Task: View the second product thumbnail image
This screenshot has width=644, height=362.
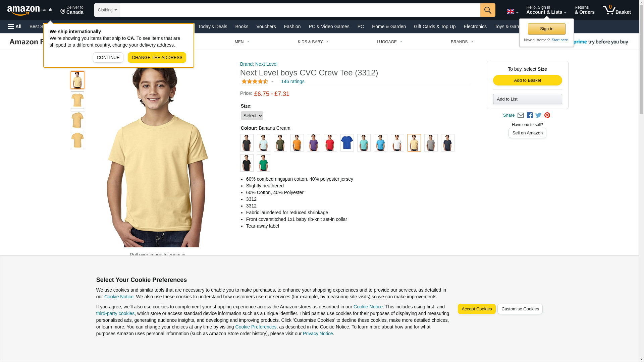Action: pos(77,100)
